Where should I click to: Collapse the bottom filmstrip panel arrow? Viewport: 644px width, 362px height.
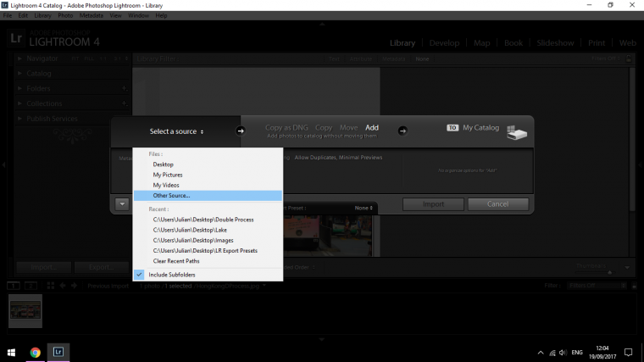322,340
